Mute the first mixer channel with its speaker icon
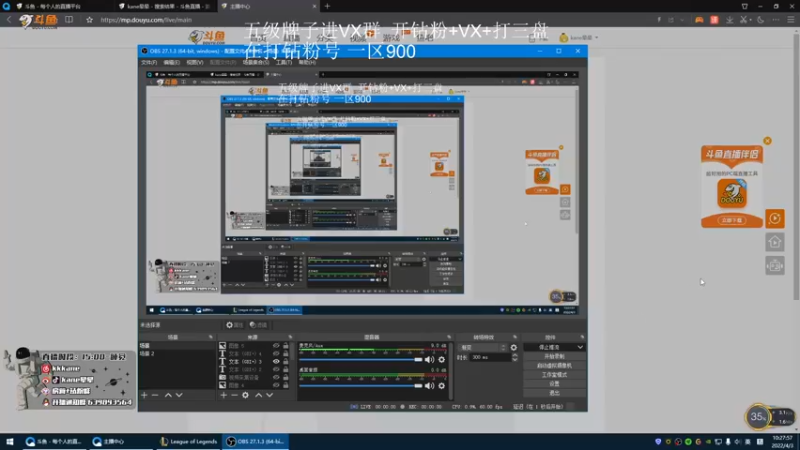 [430, 360]
